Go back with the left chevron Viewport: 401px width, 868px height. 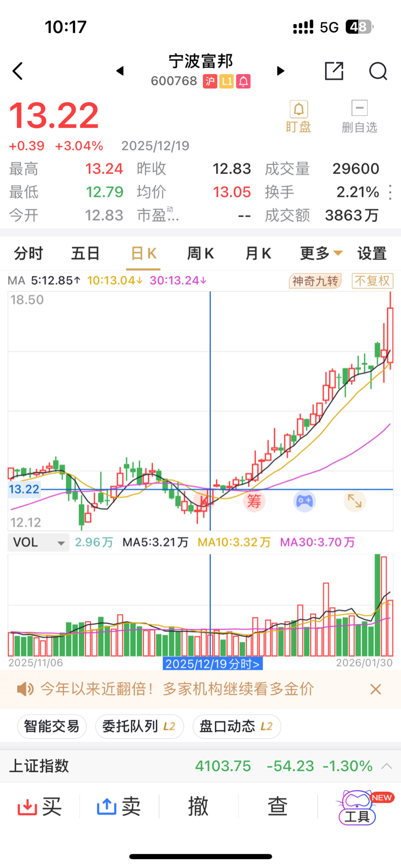pyautogui.click(x=18, y=71)
